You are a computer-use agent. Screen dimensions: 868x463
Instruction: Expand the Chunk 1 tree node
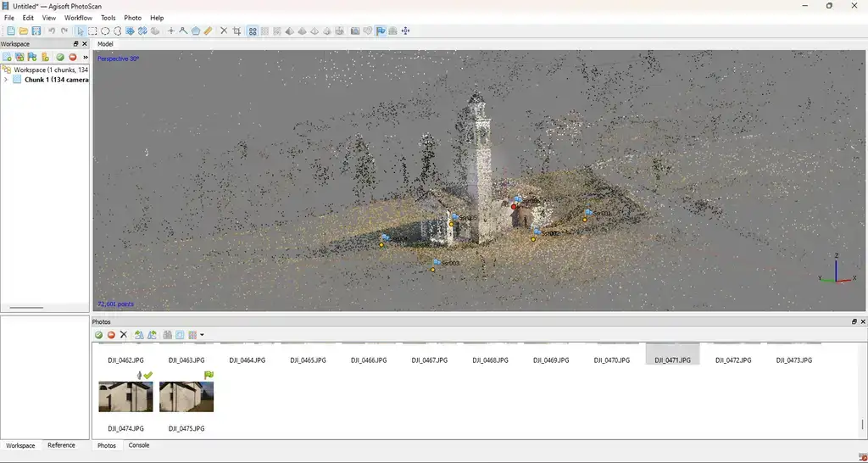click(6, 80)
